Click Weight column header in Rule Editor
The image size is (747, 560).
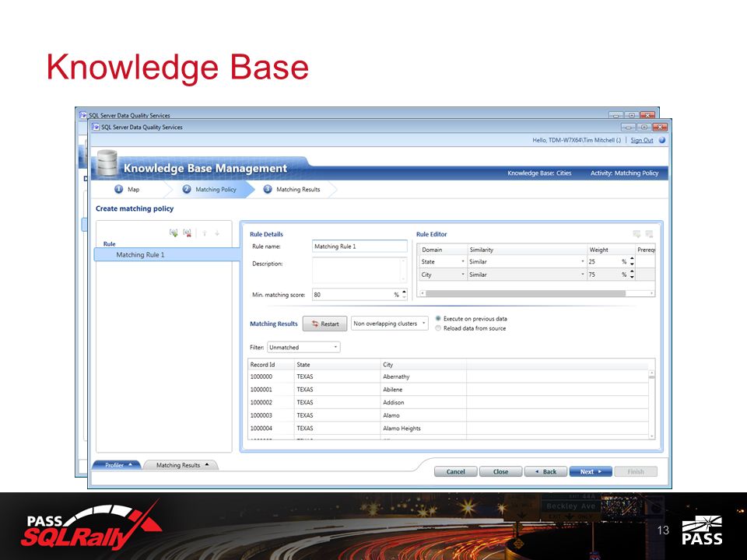[x=610, y=250]
